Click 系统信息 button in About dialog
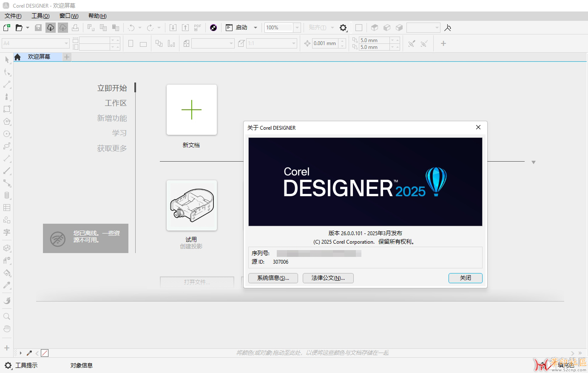588x373 pixels. [x=273, y=278]
